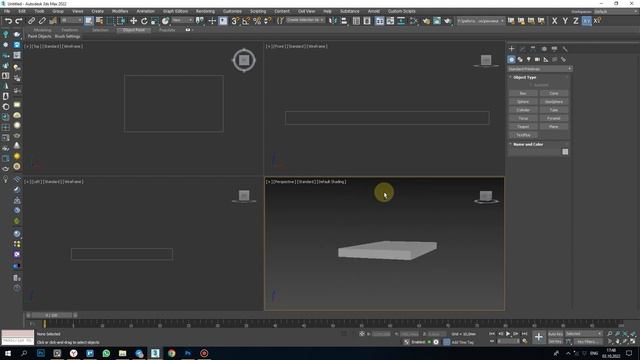
Task: Click the Undo arrow in main toolbar
Action: pyautogui.click(x=8, y=21)
